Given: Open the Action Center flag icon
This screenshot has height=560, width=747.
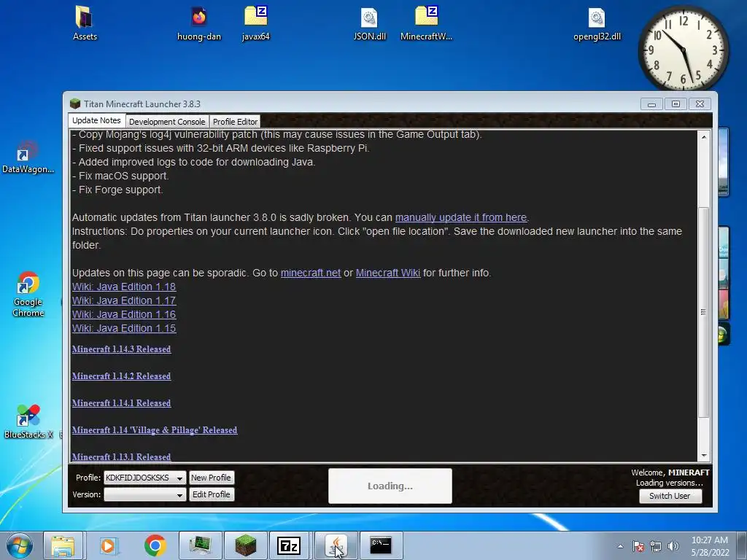Looking at the screenshot, I should (x=638, y=546).
